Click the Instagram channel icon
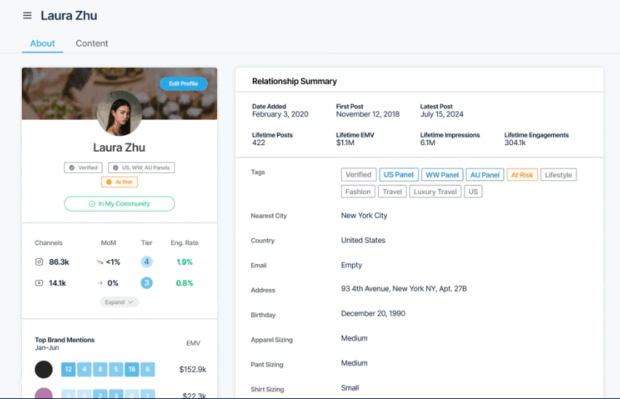Viewport: 620px width, 399px height. click(x=39, y=262)
